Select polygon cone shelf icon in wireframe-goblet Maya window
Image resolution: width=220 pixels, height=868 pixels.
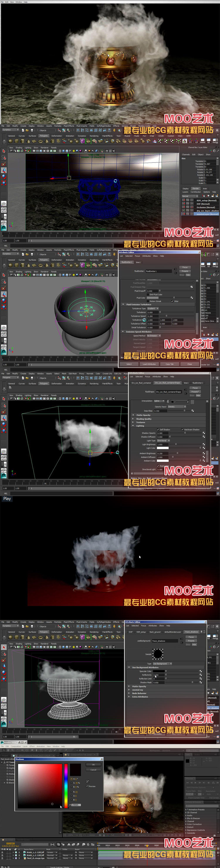tap(28, 141)
